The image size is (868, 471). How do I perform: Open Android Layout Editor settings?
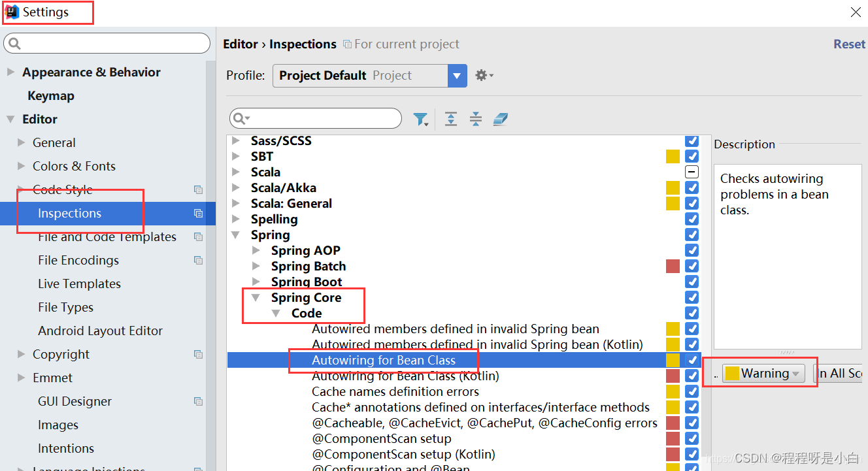tap(100, 331)
